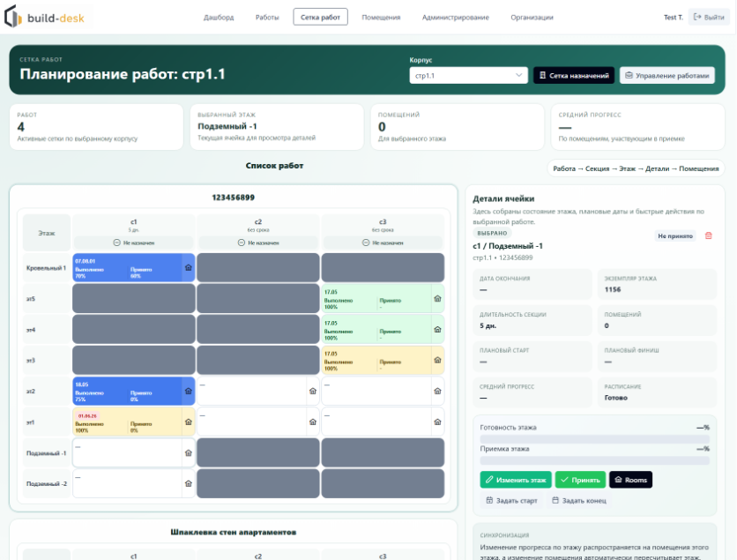
Task: Select Сетка работ tab
Action: 321,17
